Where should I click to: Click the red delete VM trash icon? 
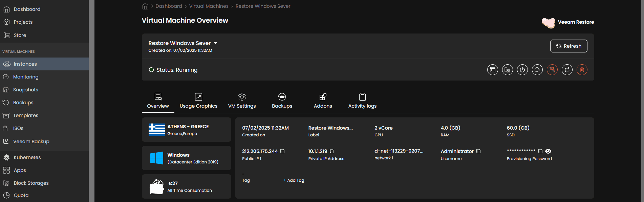click(582, 70)
